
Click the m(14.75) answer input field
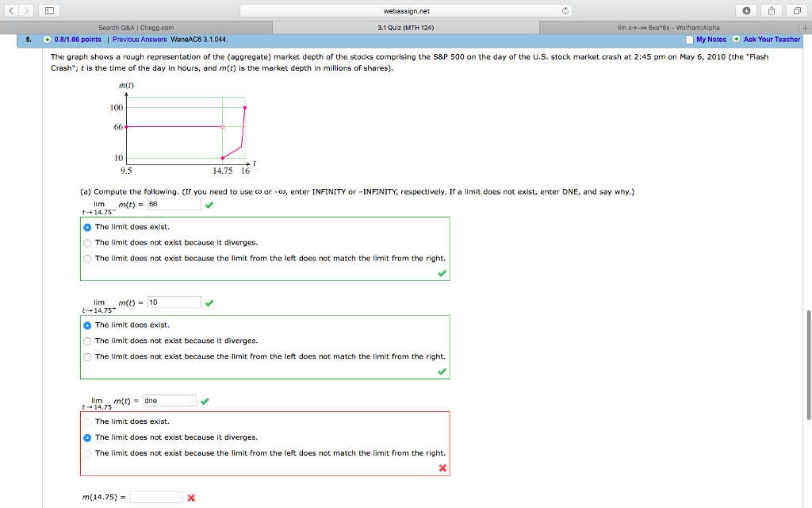tap(155, 496)
